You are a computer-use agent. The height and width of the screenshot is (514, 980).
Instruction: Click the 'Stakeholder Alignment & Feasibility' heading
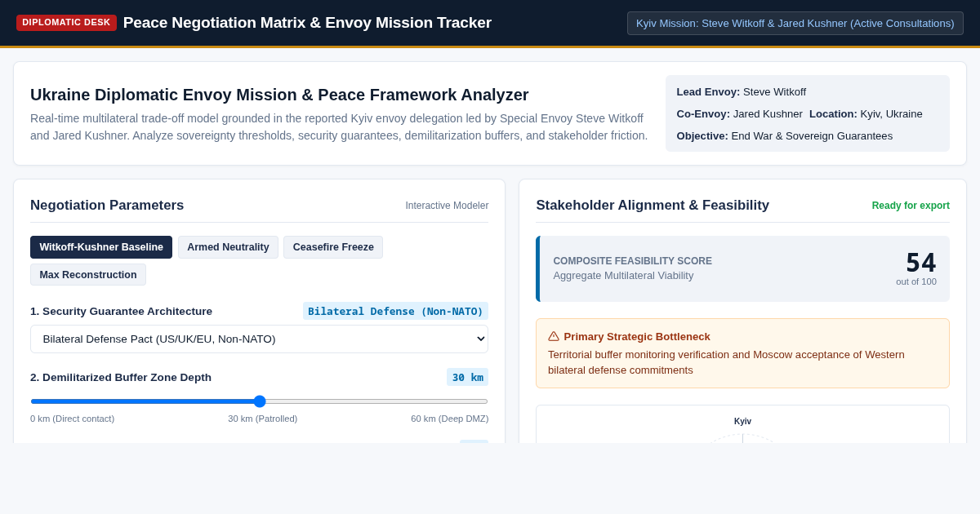pos(653,206)
